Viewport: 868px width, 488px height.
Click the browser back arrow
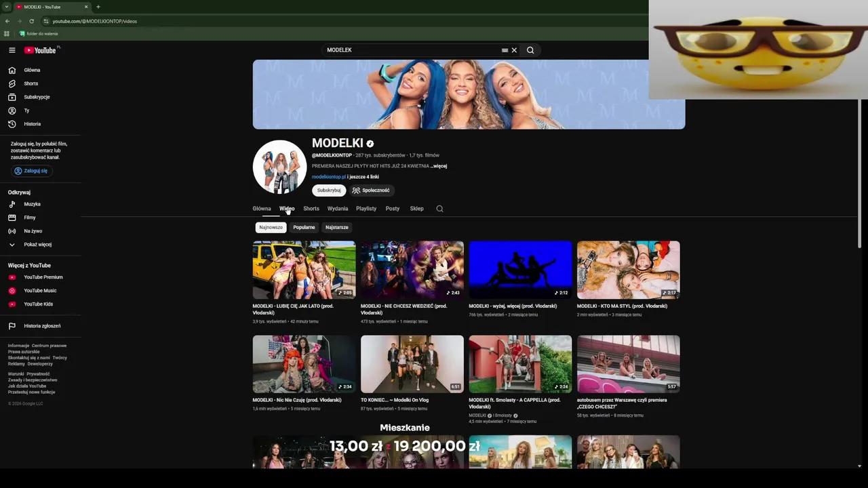[7, 21]
